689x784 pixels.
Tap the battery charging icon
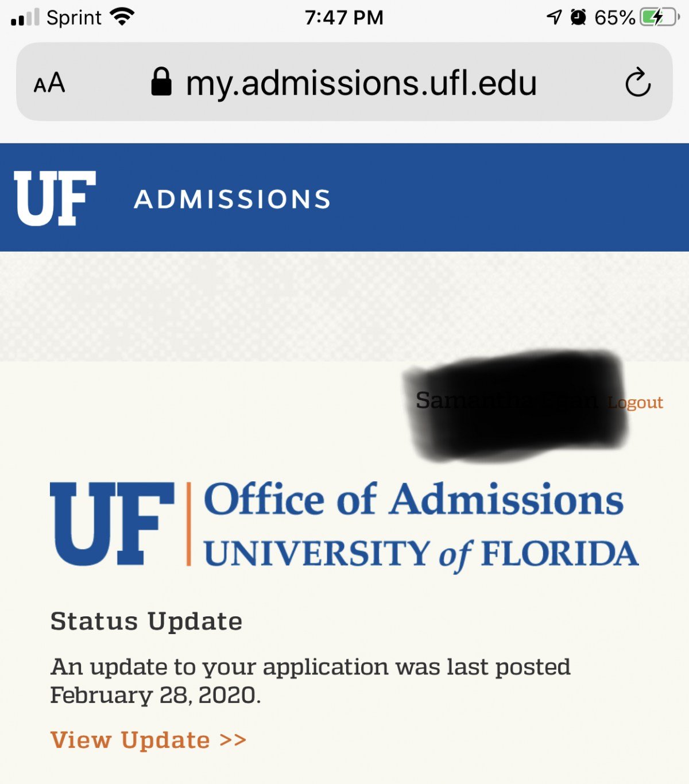click(x=660, y=17)
